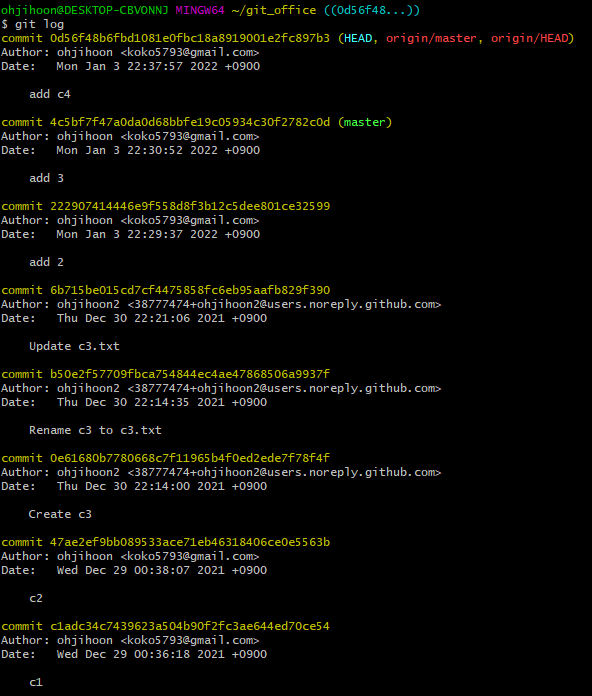Select commit hash 0d56f48b6fbd1081e0fbc18a8919001e2fc897b3
This screenshot has width=592, height=696.
point(190,38)
